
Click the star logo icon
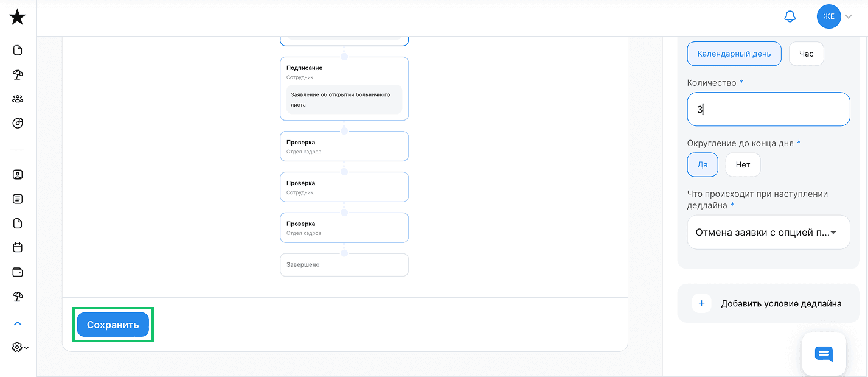pos(18,17)
